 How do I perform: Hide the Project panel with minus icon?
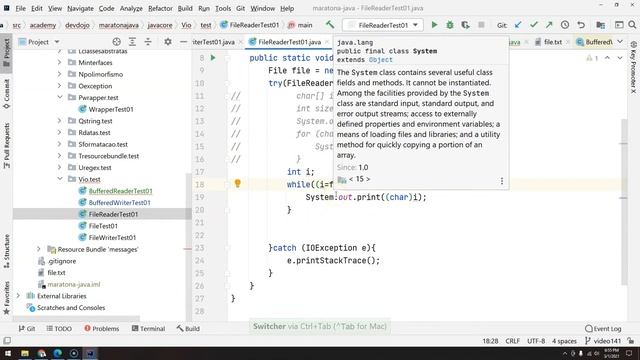[183, 42]
